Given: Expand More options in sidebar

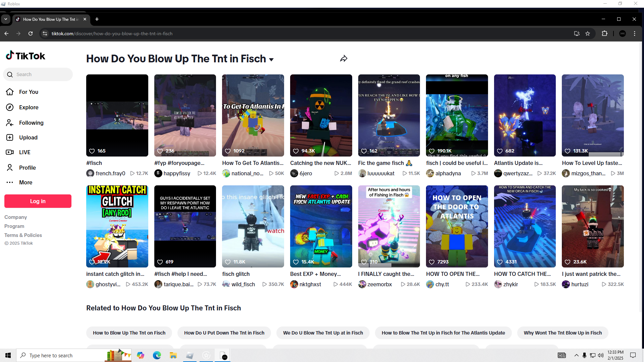Looking at the screenshot, I should click(x=25, y=182).
